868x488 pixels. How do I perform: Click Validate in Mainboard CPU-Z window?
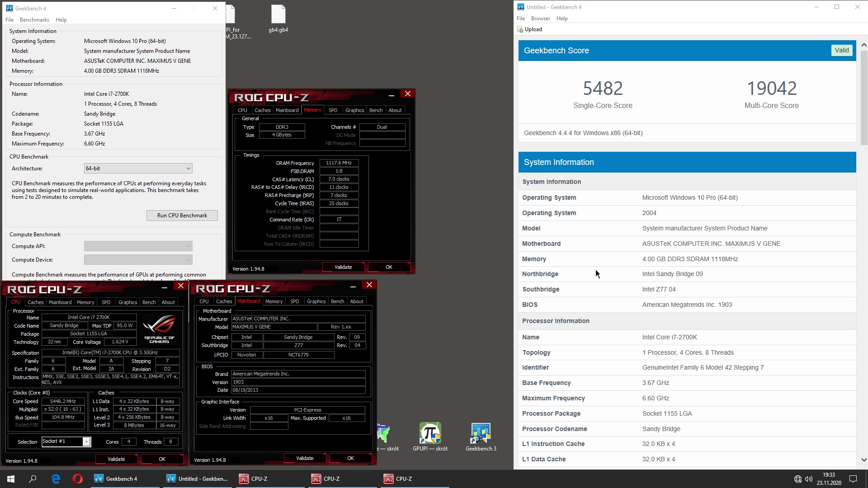tap(305, 458)
